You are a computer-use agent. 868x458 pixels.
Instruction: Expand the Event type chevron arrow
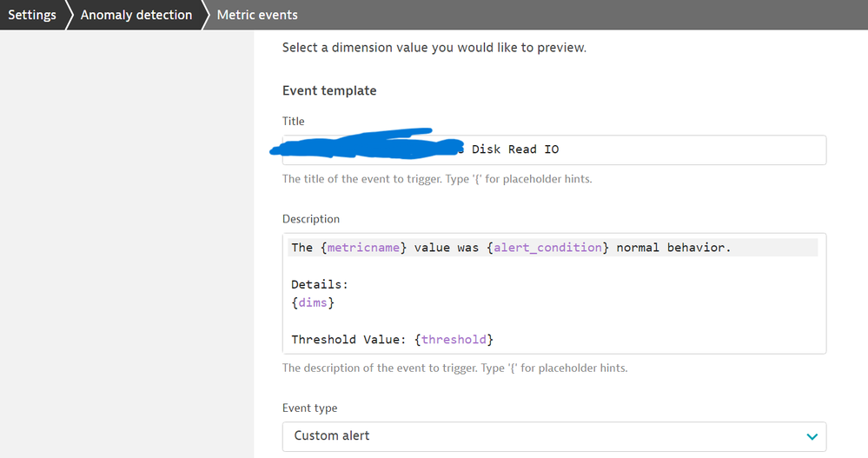click(x=812, y=436)
